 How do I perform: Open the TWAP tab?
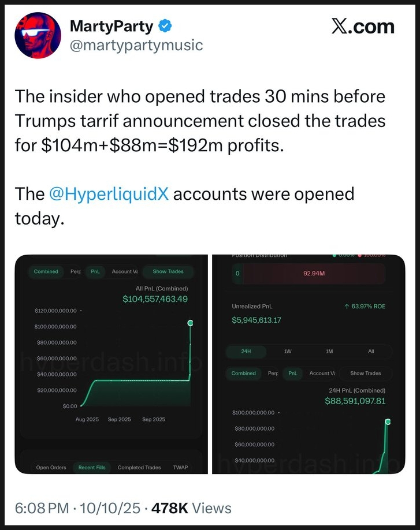tap(180, 467)
